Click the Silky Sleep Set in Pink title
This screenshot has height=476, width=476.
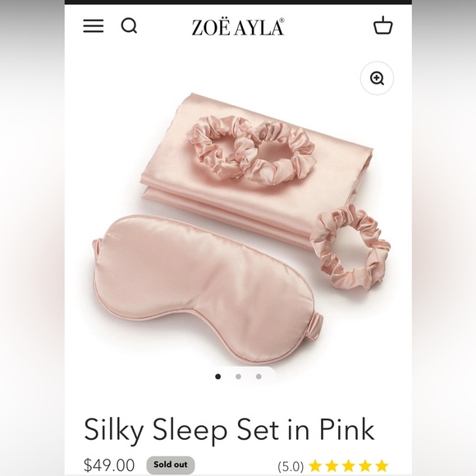229,429
